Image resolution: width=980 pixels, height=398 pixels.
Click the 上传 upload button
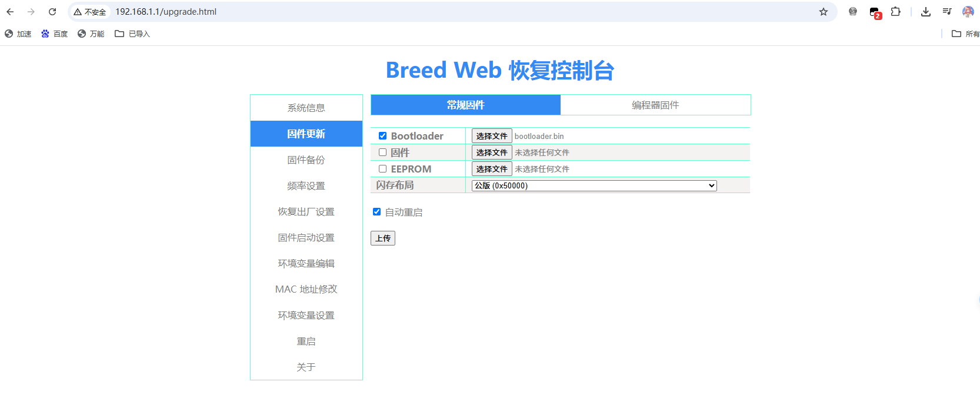[383, 238]
